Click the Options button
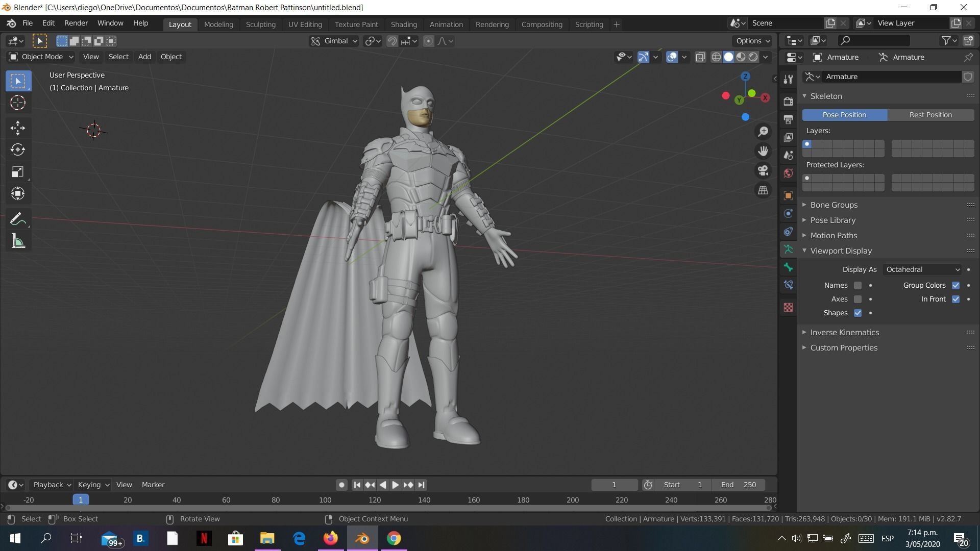 (753, 41)
